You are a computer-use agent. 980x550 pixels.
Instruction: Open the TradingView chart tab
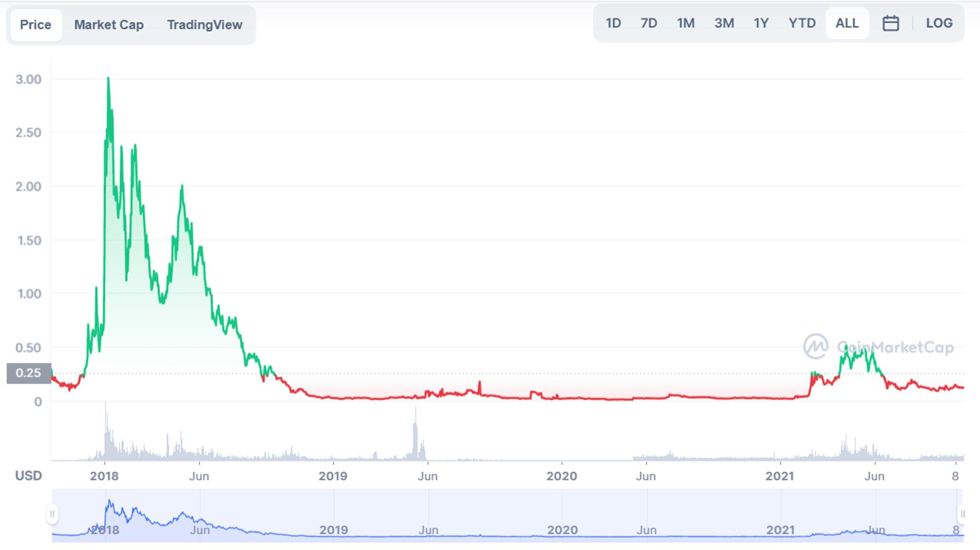coord(204,25)
